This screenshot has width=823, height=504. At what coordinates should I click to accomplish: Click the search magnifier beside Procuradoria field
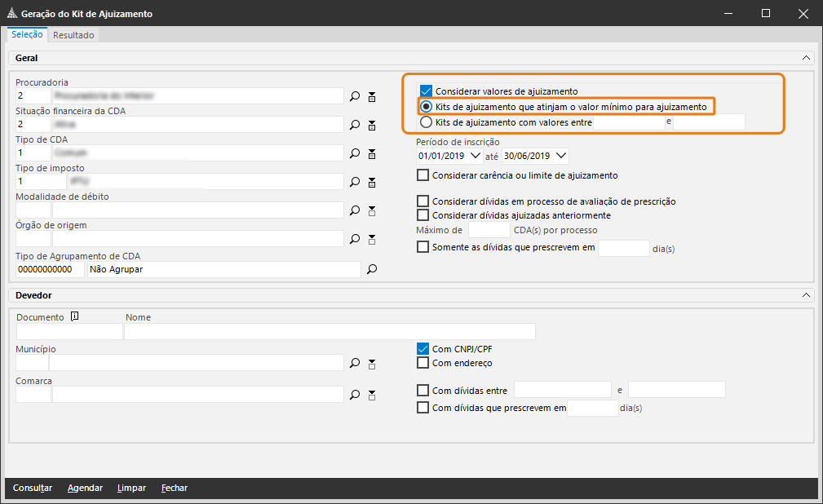click(x=355, y=96)
